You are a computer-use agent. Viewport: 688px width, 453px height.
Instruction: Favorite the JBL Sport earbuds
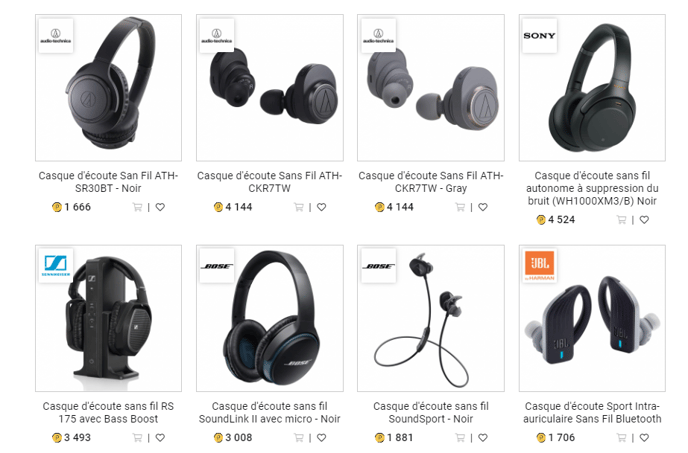coord(644,438)
